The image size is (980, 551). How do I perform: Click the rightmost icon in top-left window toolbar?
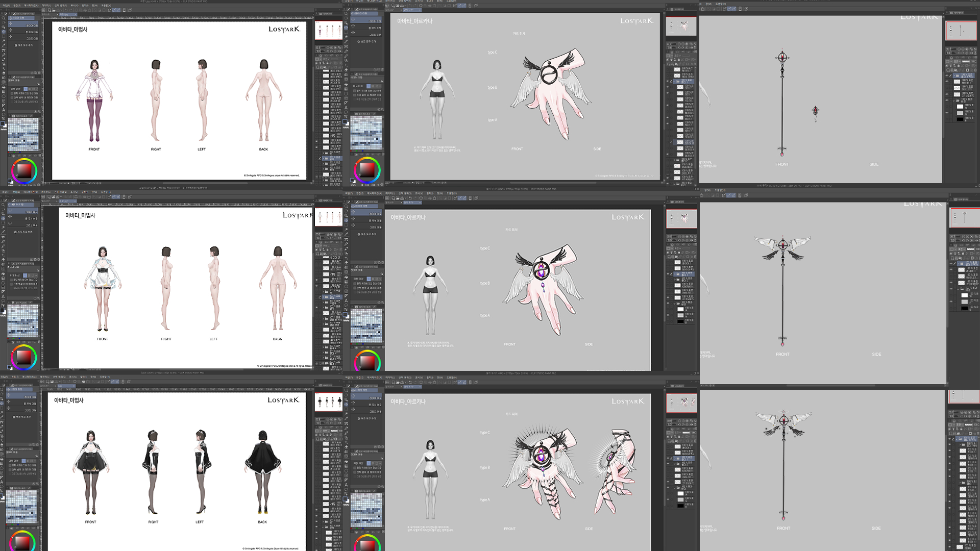130,10
